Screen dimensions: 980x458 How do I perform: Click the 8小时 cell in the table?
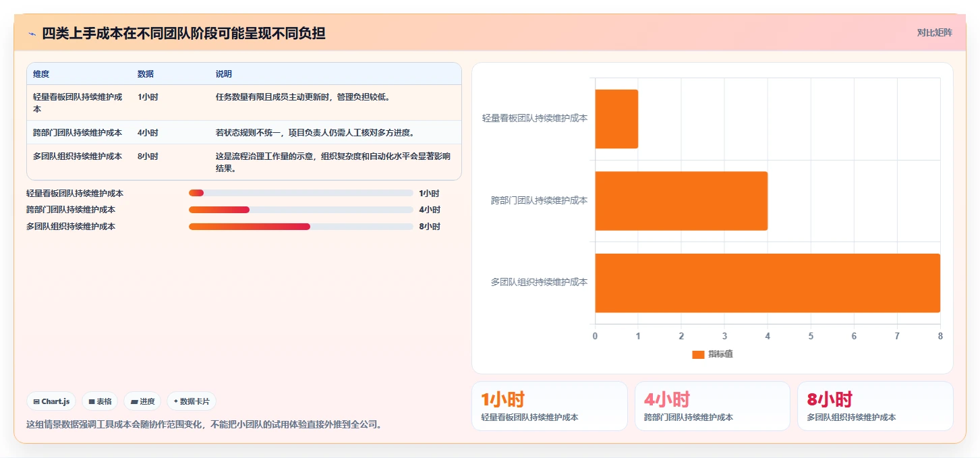coord(148,156)
